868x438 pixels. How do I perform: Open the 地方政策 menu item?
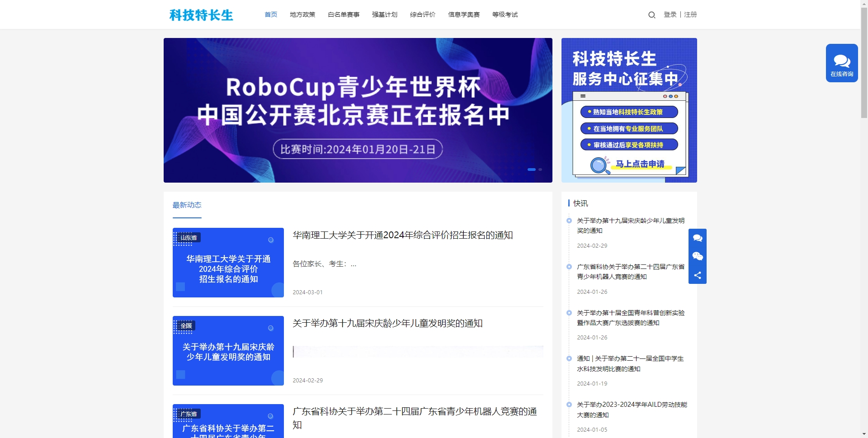click(x=302, y=15)
